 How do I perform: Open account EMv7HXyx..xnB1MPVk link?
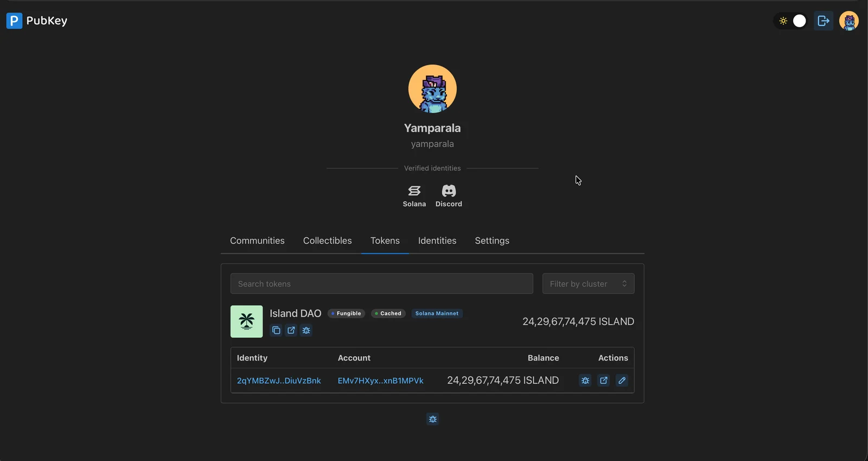(381, 381)
